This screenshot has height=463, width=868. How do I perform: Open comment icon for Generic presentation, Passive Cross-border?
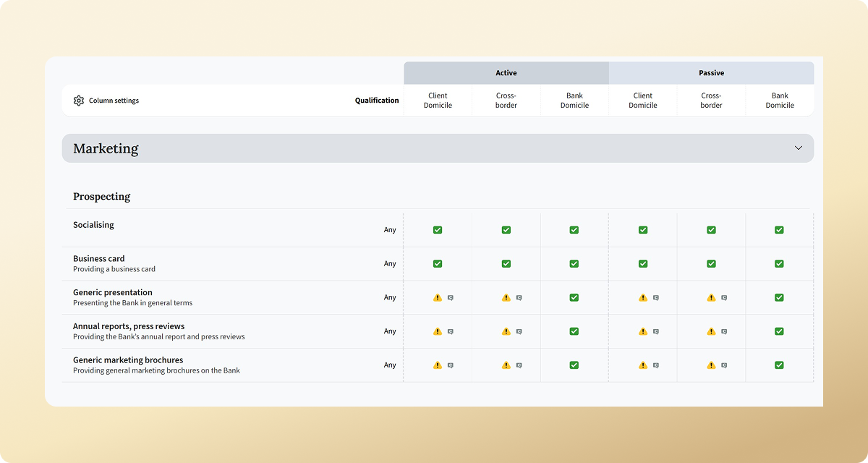[724, 298]
